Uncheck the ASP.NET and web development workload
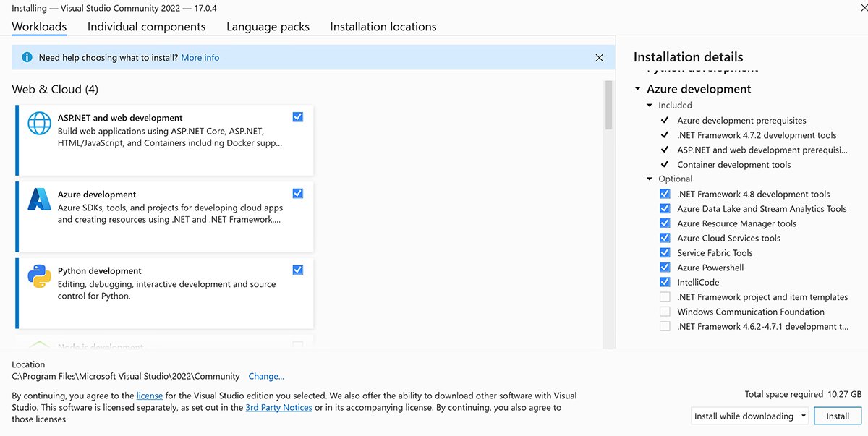Screen dimensions: 868x436 click(x=297, y=116)
